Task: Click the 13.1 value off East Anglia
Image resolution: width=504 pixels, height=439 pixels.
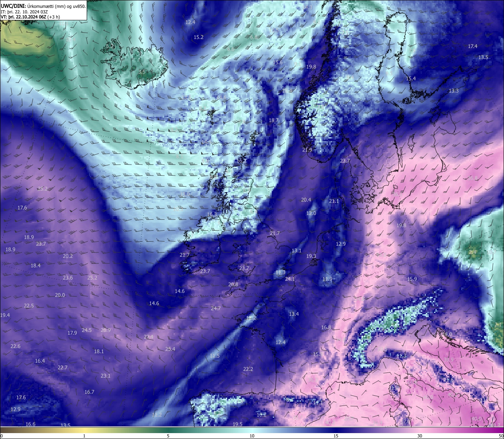Action: tap(296, 251)
